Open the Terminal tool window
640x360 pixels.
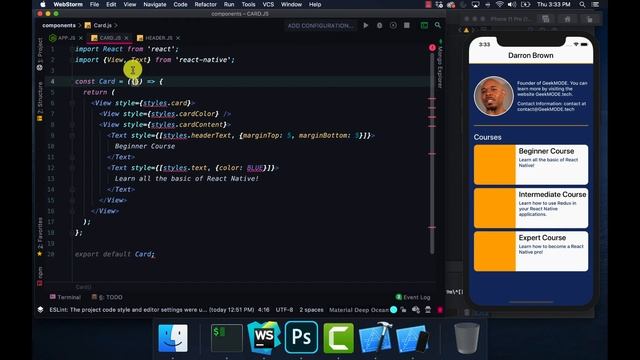[x=65, y=297]
